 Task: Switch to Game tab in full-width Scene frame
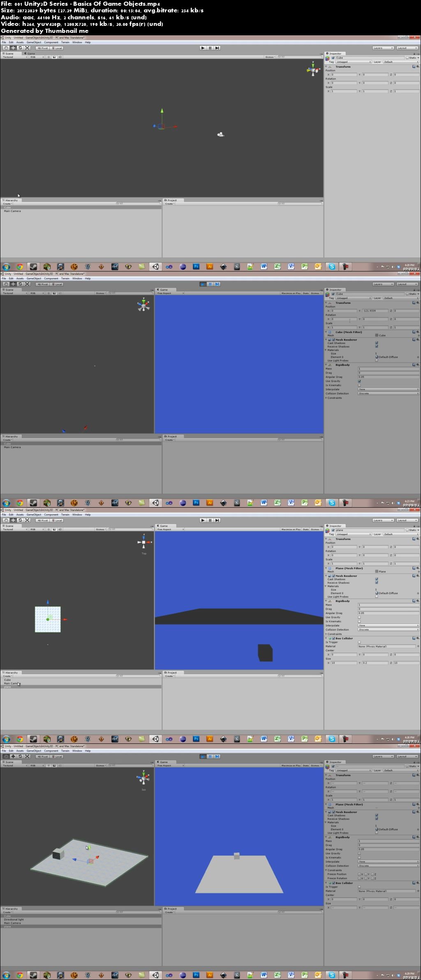pos(31,53)
